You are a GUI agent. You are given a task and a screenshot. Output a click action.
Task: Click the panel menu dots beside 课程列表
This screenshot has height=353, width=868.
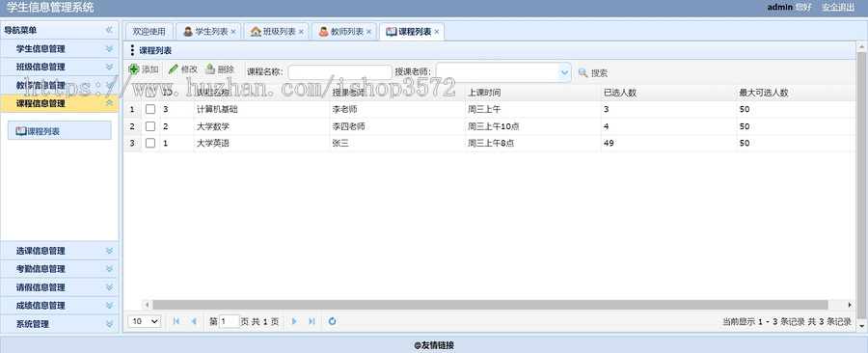click(132, 51)
